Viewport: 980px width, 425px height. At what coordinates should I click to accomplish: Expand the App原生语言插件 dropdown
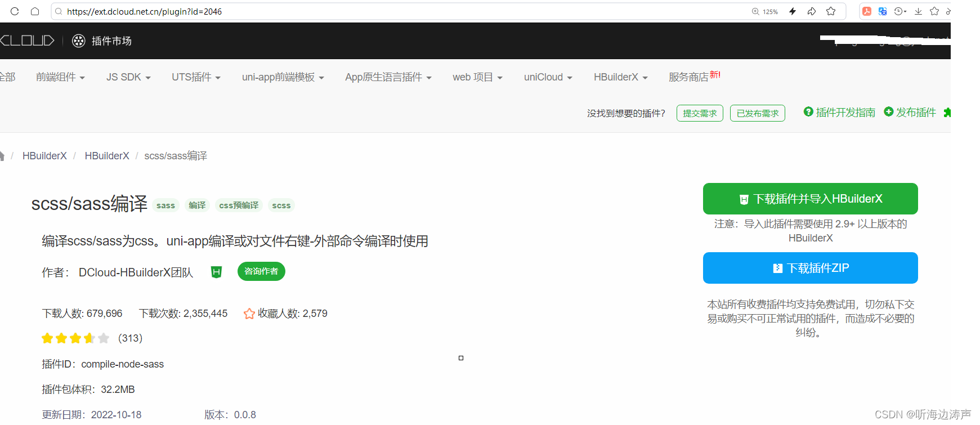[388, 77]
